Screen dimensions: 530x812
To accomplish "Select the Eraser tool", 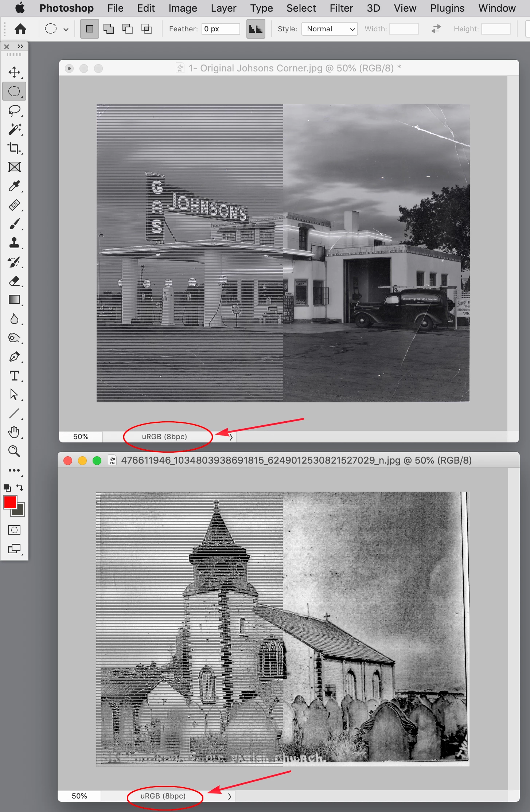I will click(x=14, y=281).
